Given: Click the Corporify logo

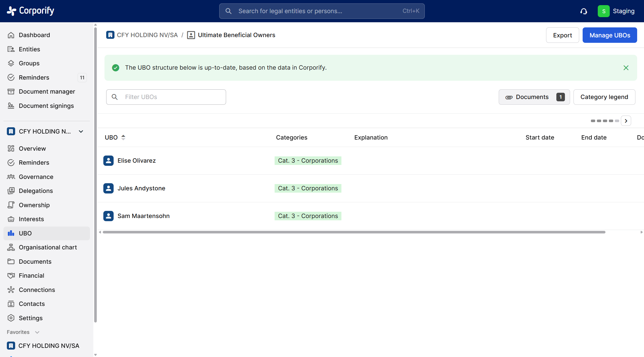Looking at the screenshot, I should coord(31,11).
